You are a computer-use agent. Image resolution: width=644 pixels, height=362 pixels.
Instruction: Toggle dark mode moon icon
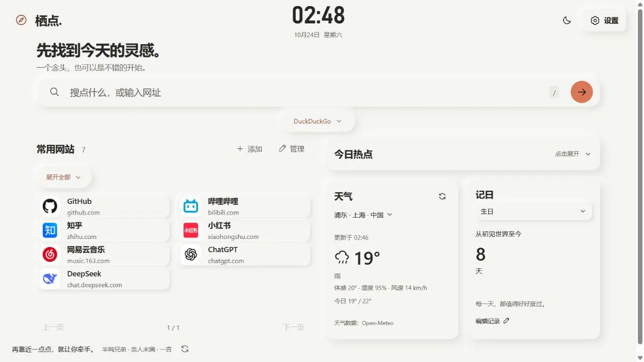[x=567, y=20]
